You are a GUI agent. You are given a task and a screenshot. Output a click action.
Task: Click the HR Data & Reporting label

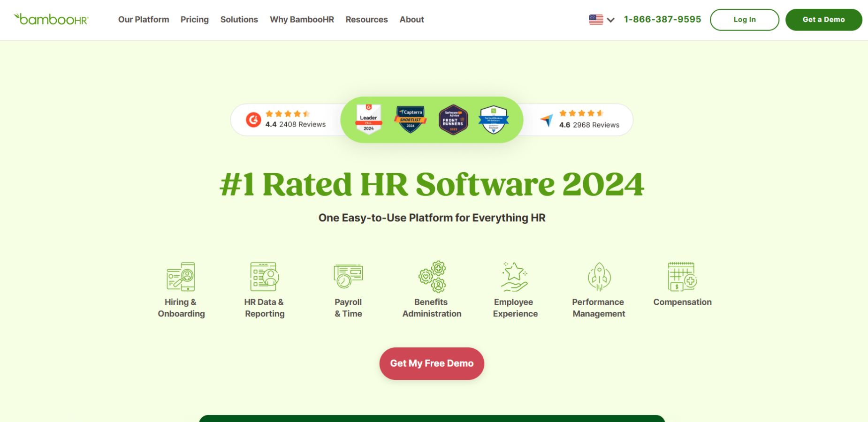[x=264, y=308]
